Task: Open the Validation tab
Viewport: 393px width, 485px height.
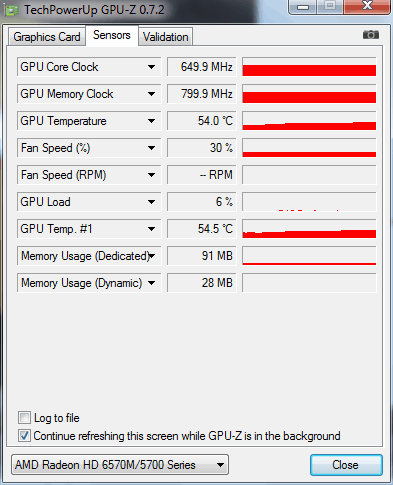Action: (165, 37)
